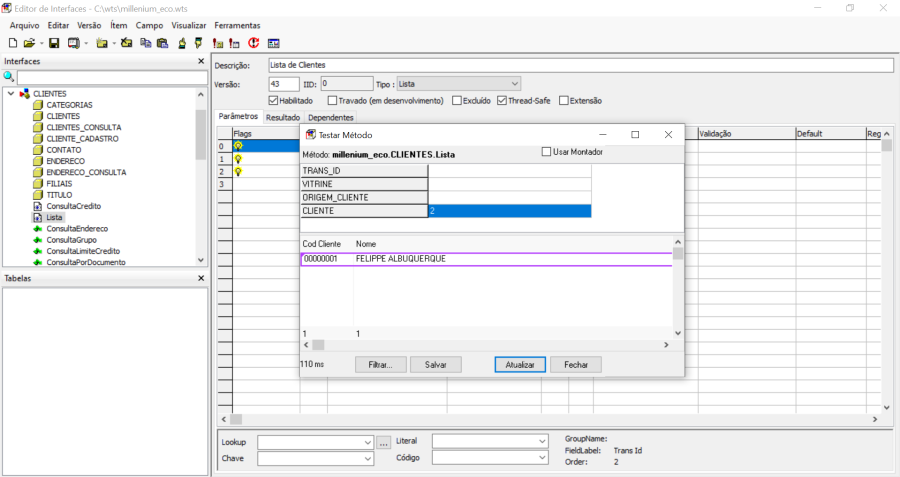This screenshot has height=477, width=900.
Task: Click the Interfaces search input field
Action: [112, 77]
